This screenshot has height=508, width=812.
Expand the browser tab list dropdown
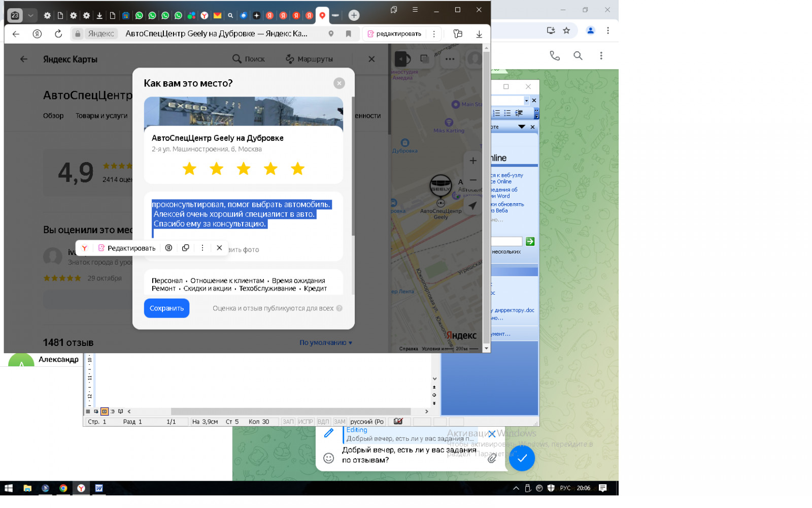tap(31, 15)
